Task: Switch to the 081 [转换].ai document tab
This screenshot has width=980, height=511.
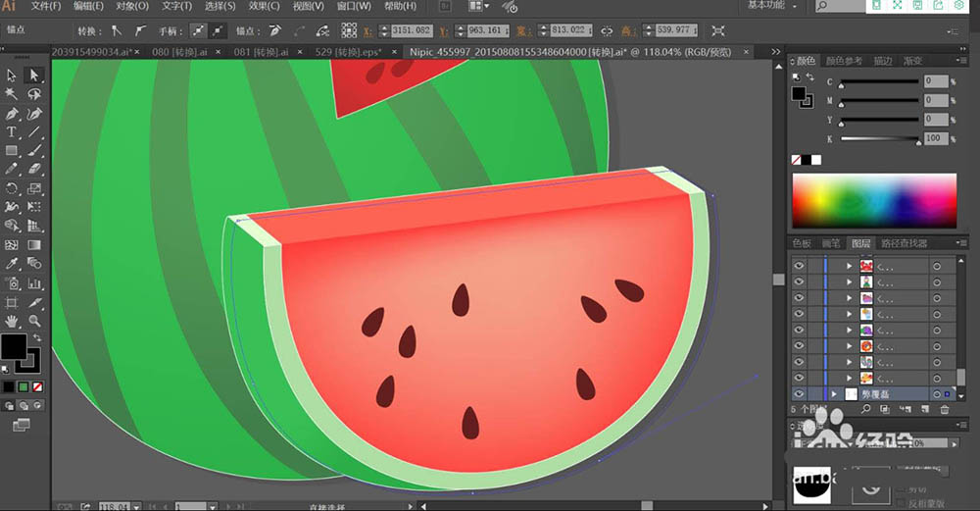Action: coord(261,51)
